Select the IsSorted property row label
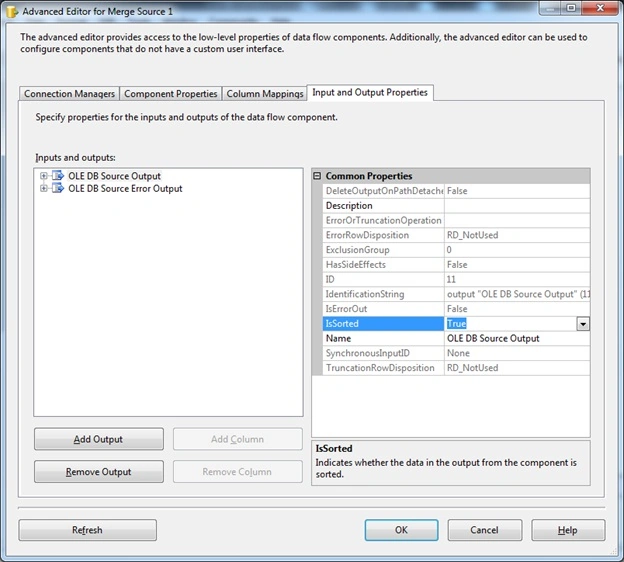The image size is (624, 562). pos(383,324)
